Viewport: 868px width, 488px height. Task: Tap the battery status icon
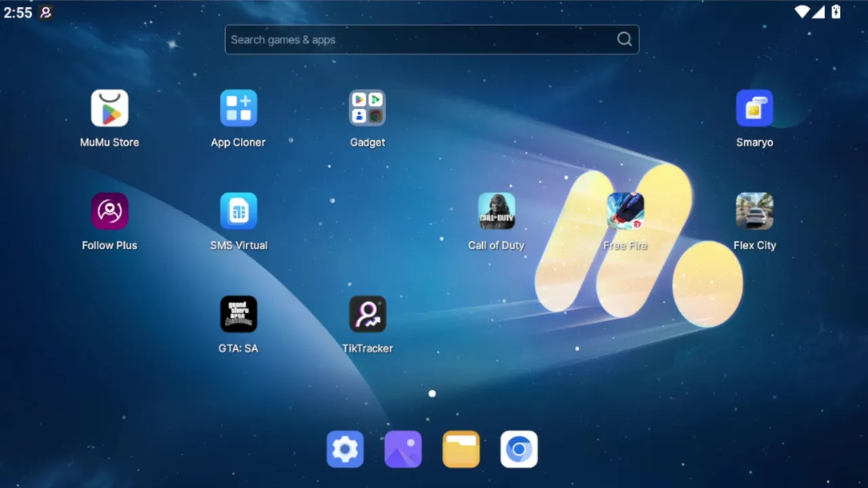pos(836,12)
